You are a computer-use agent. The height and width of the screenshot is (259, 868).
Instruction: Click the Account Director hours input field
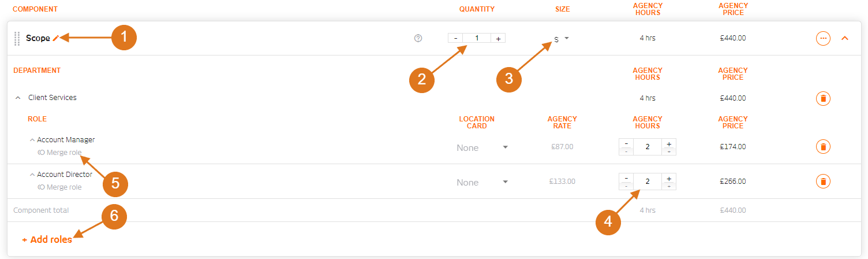(x=648, y=182)
